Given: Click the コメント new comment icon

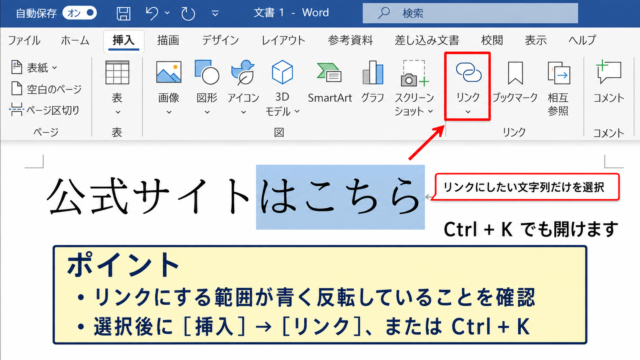Looking at the screenshot, I should pos(609,72).
